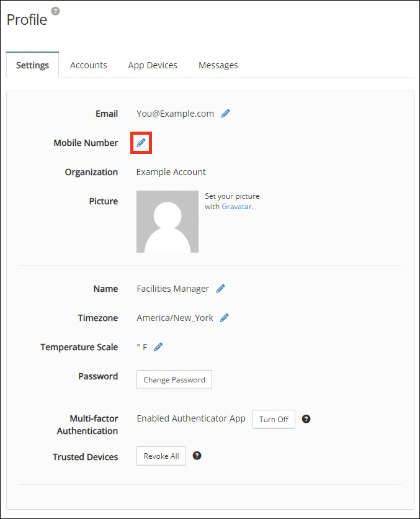
Task: Open the App Devices tab
Action: (153, 65)
